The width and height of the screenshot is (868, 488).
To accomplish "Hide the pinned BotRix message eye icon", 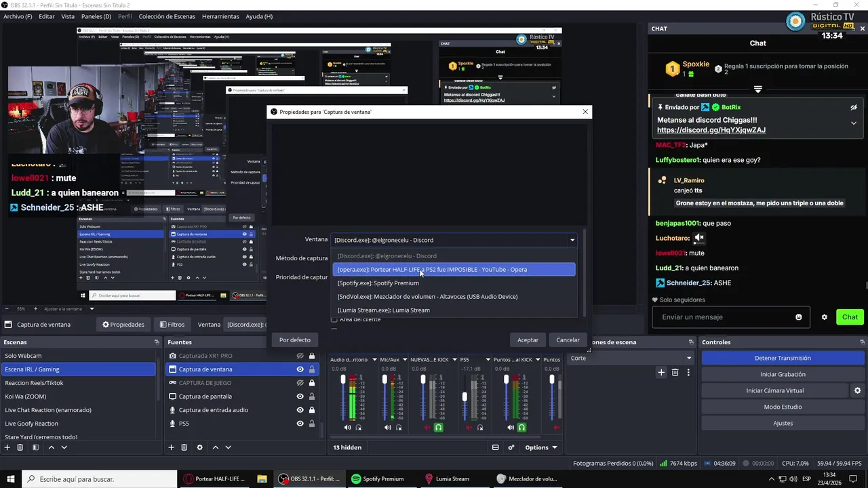I will click(x=854, y=107).
